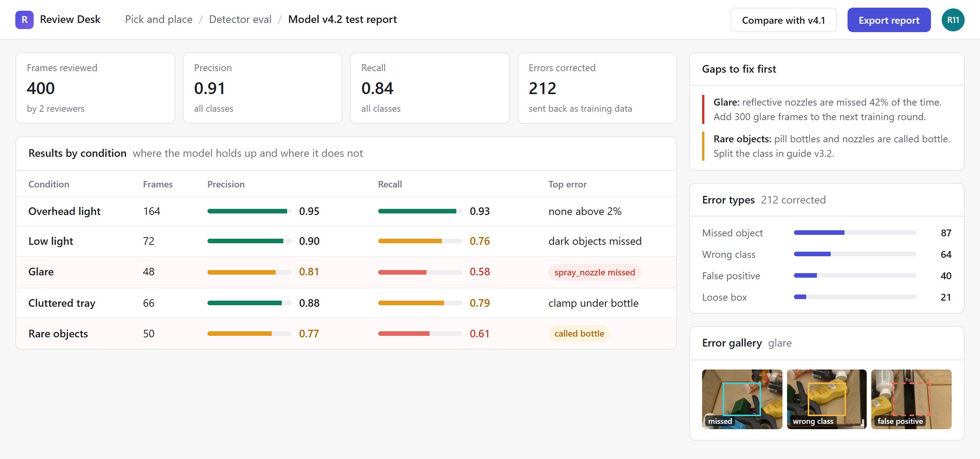Click the False positive label
The width and height of the screenshot is (980, 459).
731,275
